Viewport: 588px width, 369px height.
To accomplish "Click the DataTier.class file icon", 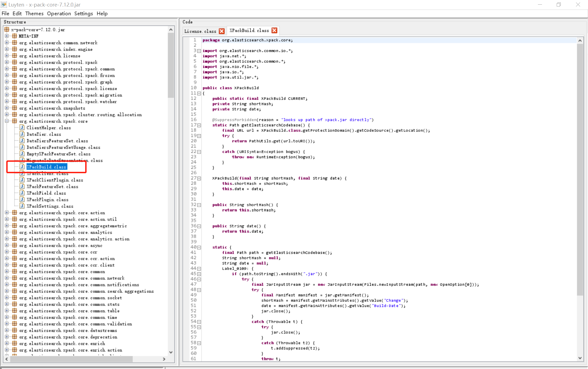I will pos(22,134).
